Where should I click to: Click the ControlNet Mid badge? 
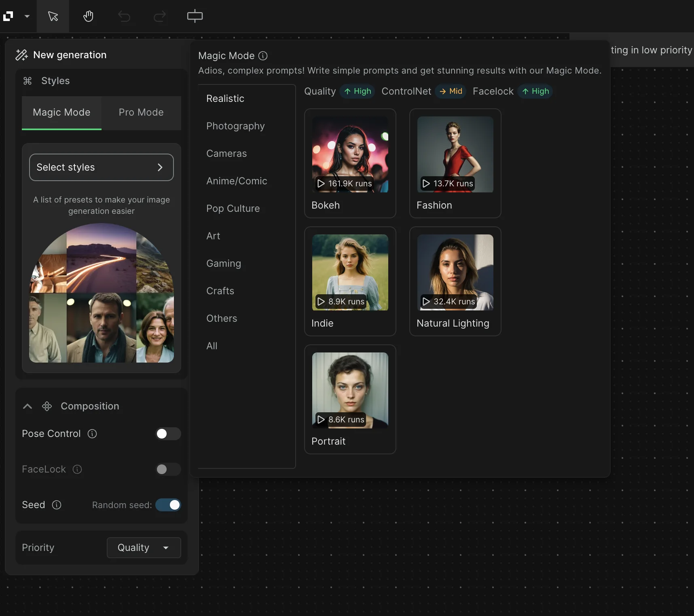pyautogui.click(x=451, y=91)
